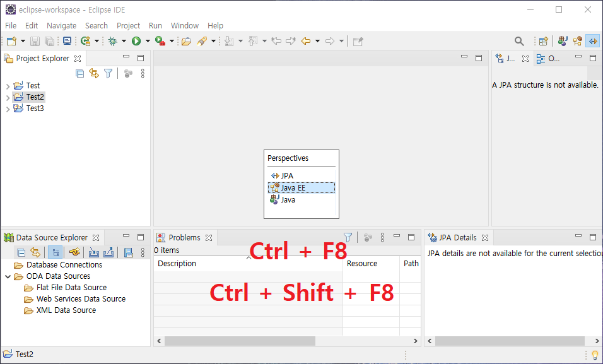The image size is (603, 364).
Task: Select Web Services Data Source
Action: pos(81,298)
